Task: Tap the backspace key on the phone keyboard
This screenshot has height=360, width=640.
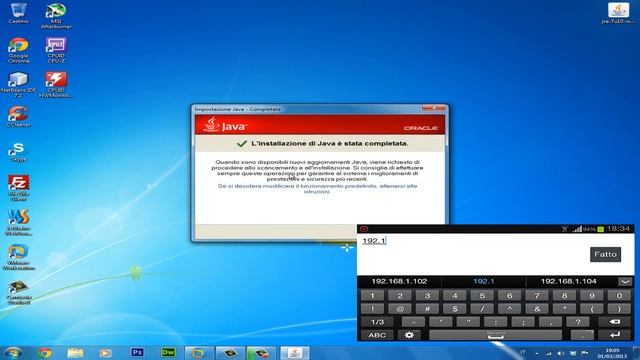Action: coord(615,322)
